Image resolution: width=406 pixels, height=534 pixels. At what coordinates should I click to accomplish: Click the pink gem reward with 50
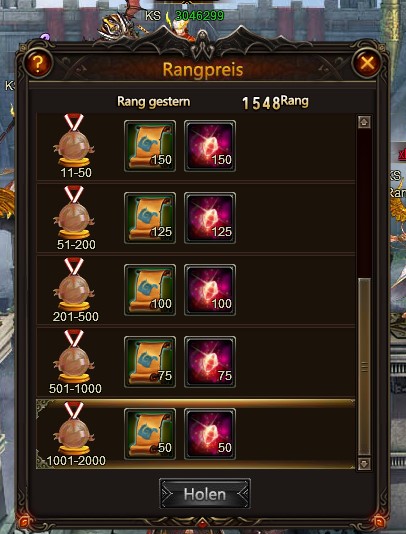click(x=210, y=434)
